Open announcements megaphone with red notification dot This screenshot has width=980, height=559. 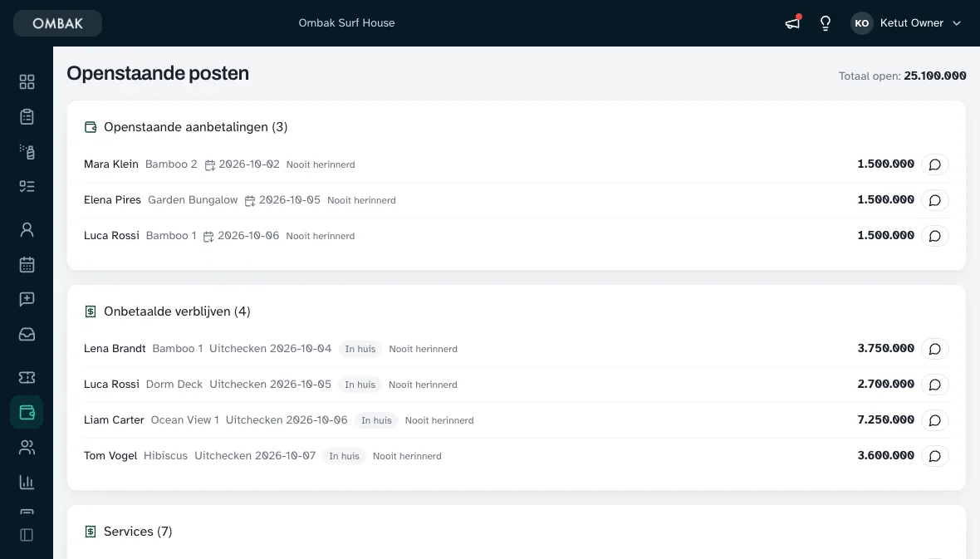(792, 23)
